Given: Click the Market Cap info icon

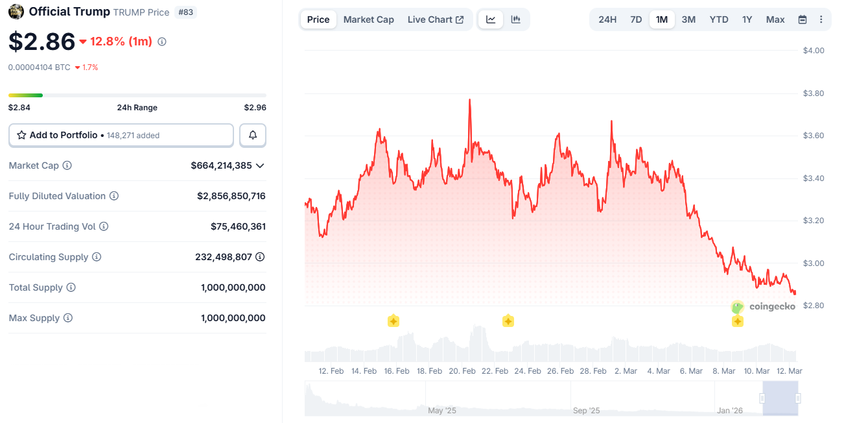Looking at the screenshot, I should (x=67, y=165).
